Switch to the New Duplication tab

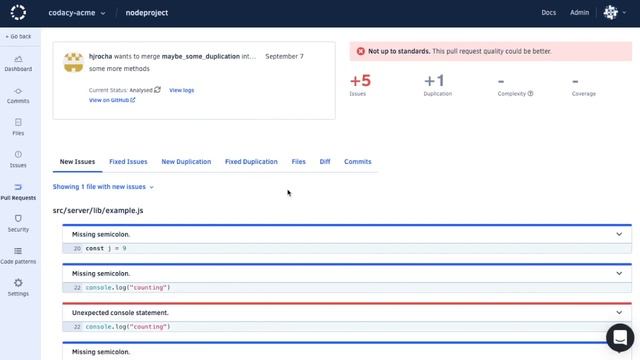186,162
